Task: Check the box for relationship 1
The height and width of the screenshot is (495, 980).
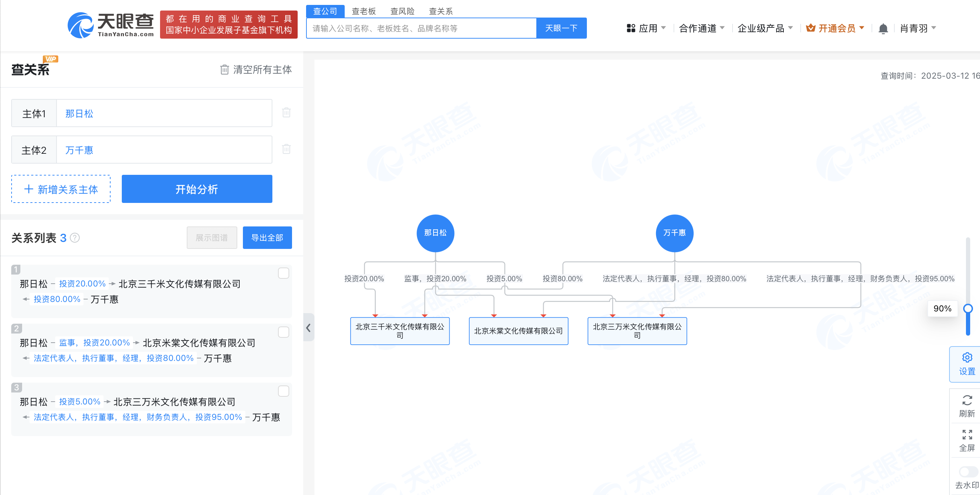Action: 283,273
